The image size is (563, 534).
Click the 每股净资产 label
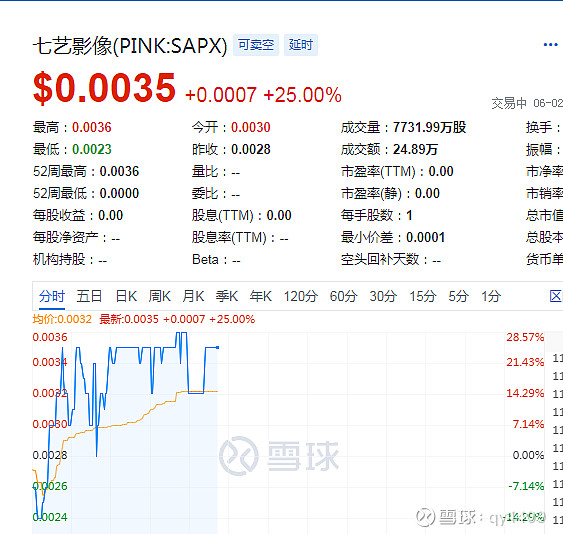[x=66, y=237]
